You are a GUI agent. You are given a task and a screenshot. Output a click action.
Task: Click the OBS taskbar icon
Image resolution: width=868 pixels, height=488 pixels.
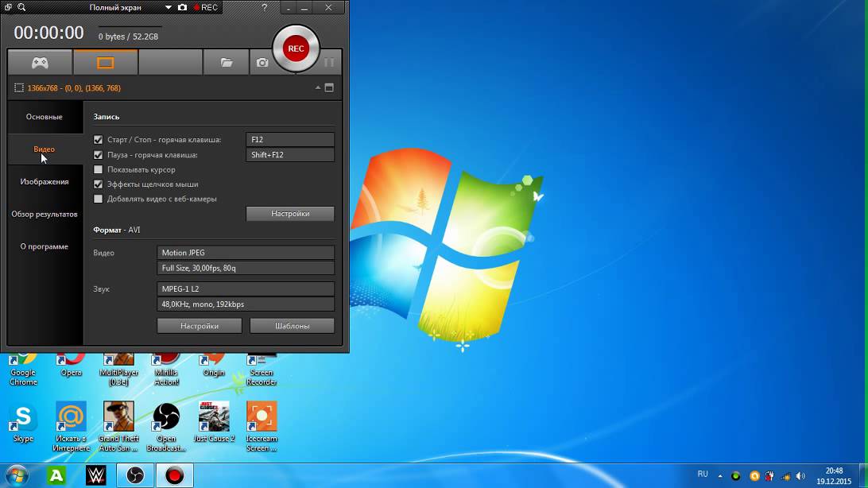click(135, 476)
